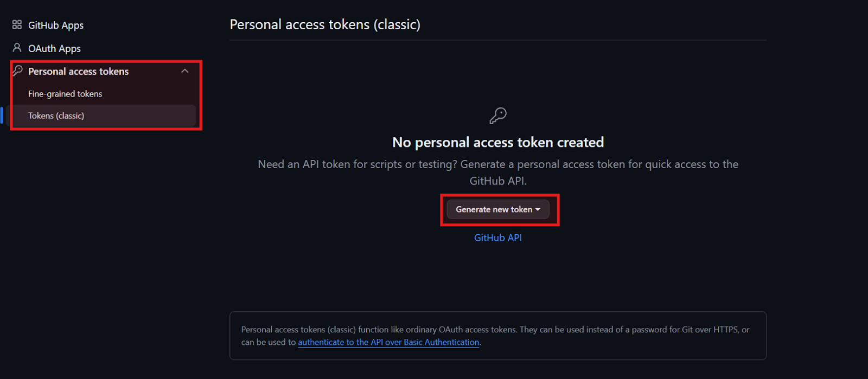Click the divider line beneath the page title

[497, 40]
